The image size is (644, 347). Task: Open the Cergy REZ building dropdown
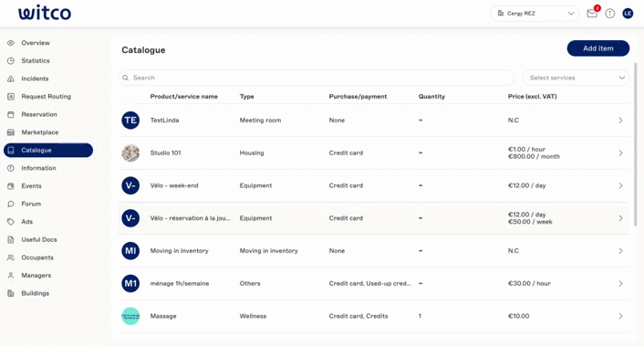535,14
